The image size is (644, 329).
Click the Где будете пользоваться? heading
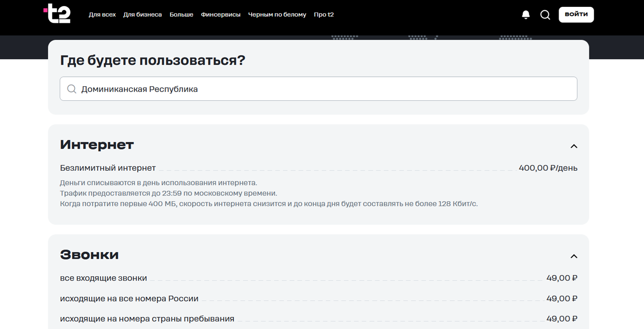[152, 60]
